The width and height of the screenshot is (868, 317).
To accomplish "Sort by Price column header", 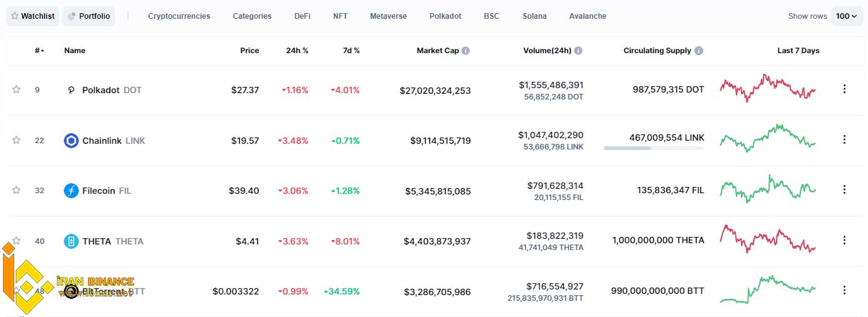I will coord(250,51).
